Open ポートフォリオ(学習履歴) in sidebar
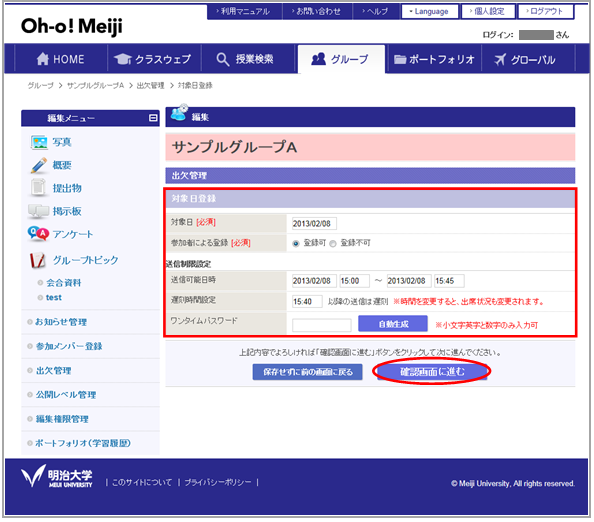The height and width of the screenshot is (522, 594). coord(83,443)
